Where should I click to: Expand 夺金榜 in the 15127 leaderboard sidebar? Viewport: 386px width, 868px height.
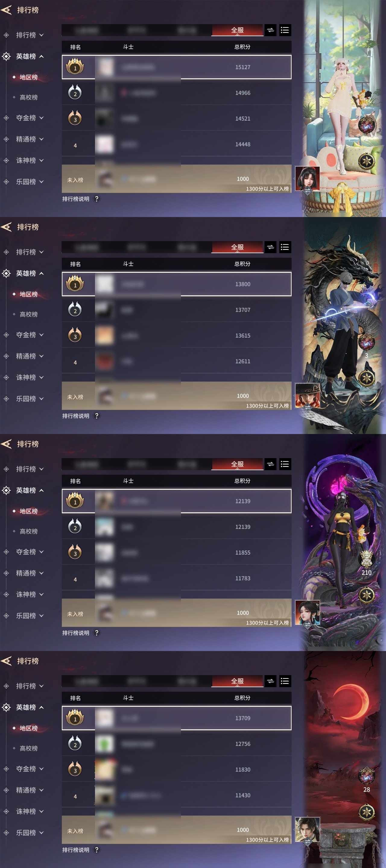(30, 118)
